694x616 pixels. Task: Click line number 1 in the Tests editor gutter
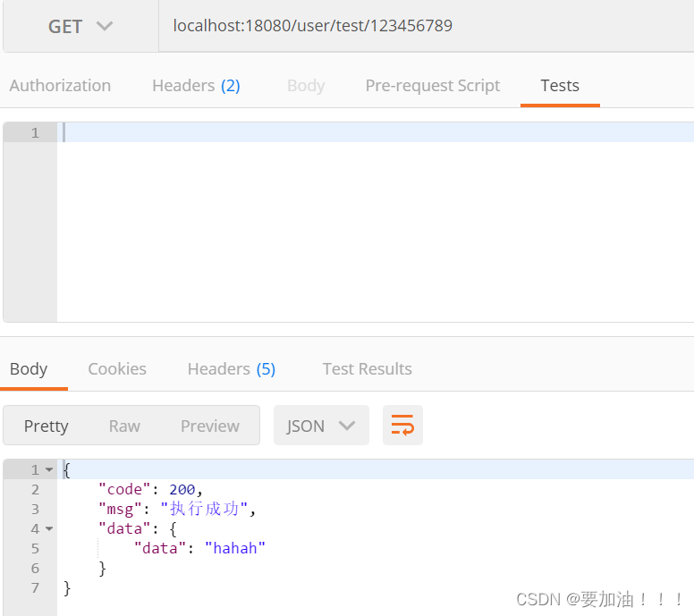point(35,132)
